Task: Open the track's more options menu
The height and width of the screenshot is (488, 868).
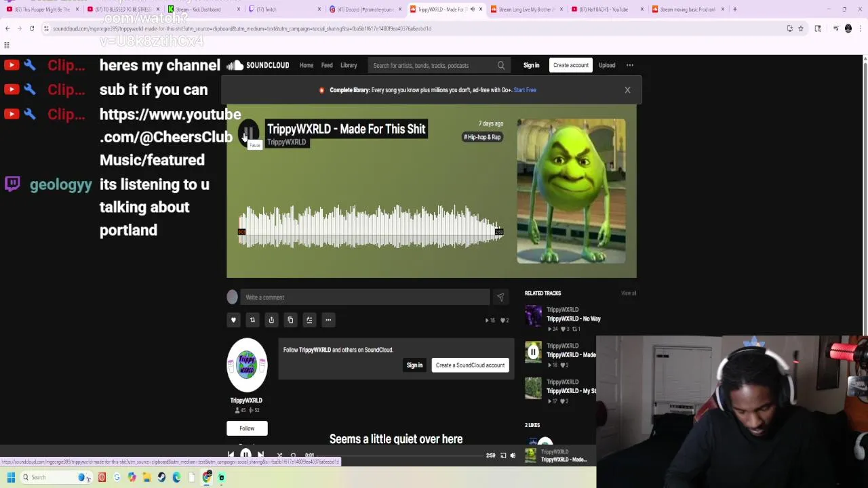Action: point(328,320)
